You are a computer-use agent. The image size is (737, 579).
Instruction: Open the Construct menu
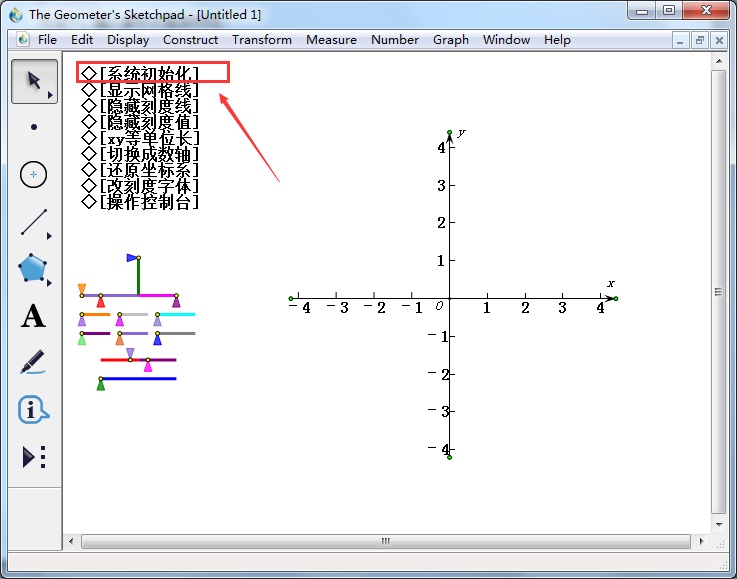pos(190,40)
